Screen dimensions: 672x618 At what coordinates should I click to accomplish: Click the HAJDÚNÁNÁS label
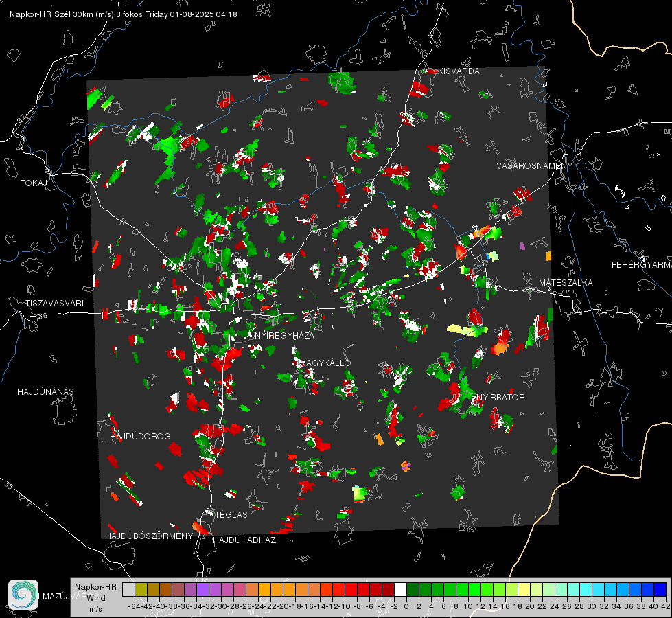point(45,391)
